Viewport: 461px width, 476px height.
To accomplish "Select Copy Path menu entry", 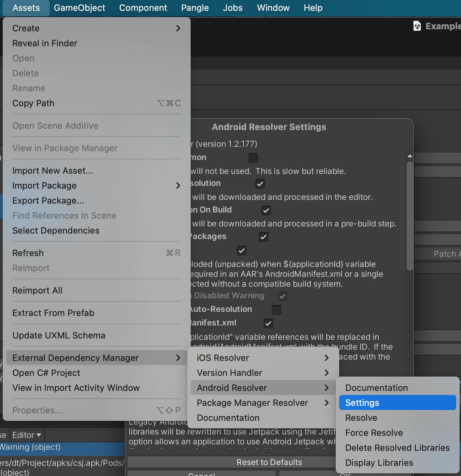I will click(x=97, y=103).
